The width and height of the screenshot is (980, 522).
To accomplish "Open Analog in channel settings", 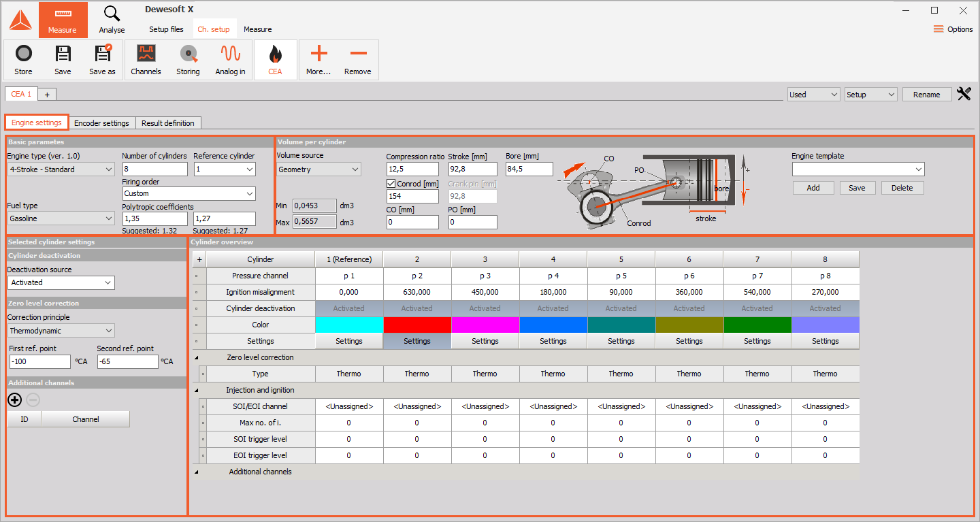I will 230,60.
